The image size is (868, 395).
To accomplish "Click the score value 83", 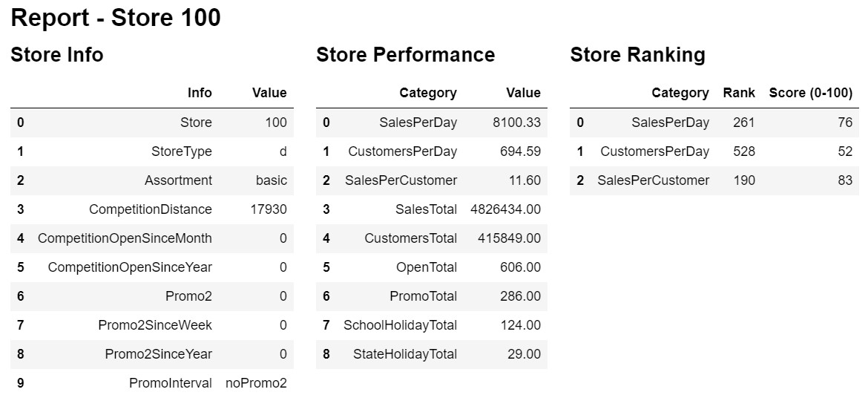I will tap(844, 180).
